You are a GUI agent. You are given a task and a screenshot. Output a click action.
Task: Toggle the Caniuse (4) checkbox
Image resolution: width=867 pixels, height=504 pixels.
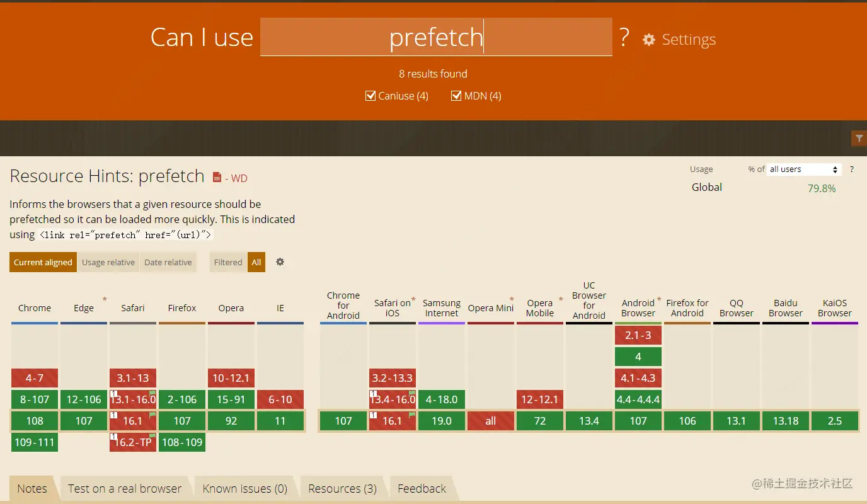tap(370, 96)
